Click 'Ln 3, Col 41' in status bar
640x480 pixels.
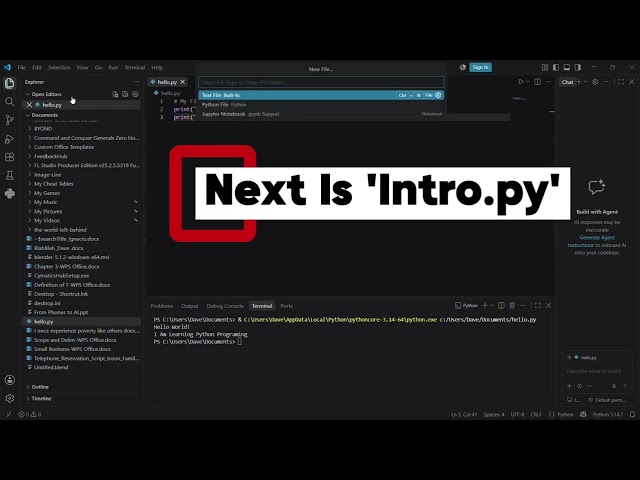click(464, 414)
